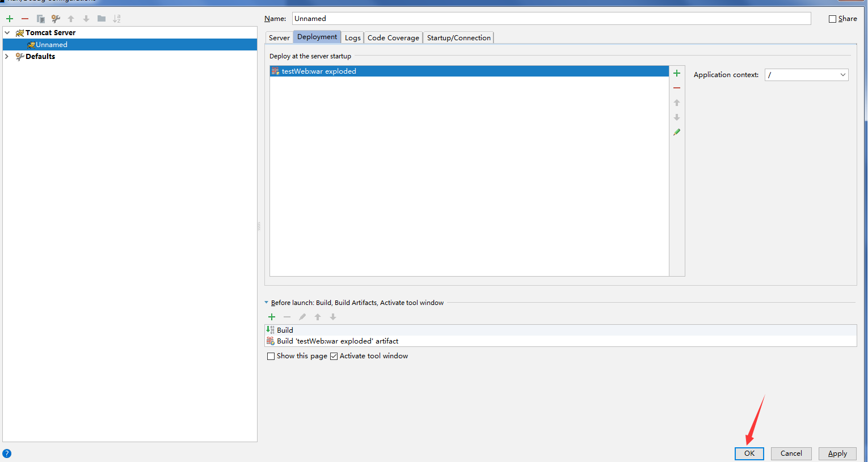Move deployment item up arrow
Image resolution: width=868 pixels, height=462 pixels.
coord(677,103)
